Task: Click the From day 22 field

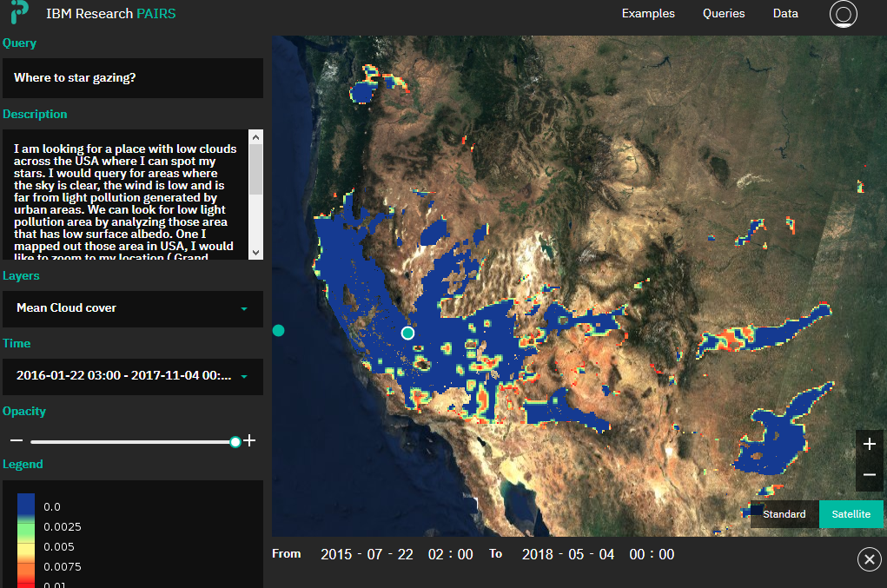Action: click(x=405, y=555)
